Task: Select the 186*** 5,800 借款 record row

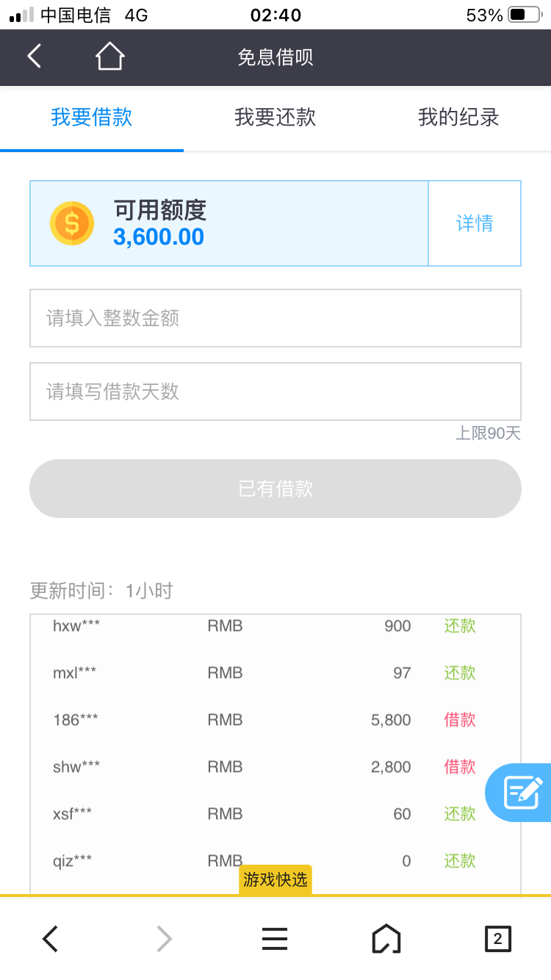Action: [275, 720]
